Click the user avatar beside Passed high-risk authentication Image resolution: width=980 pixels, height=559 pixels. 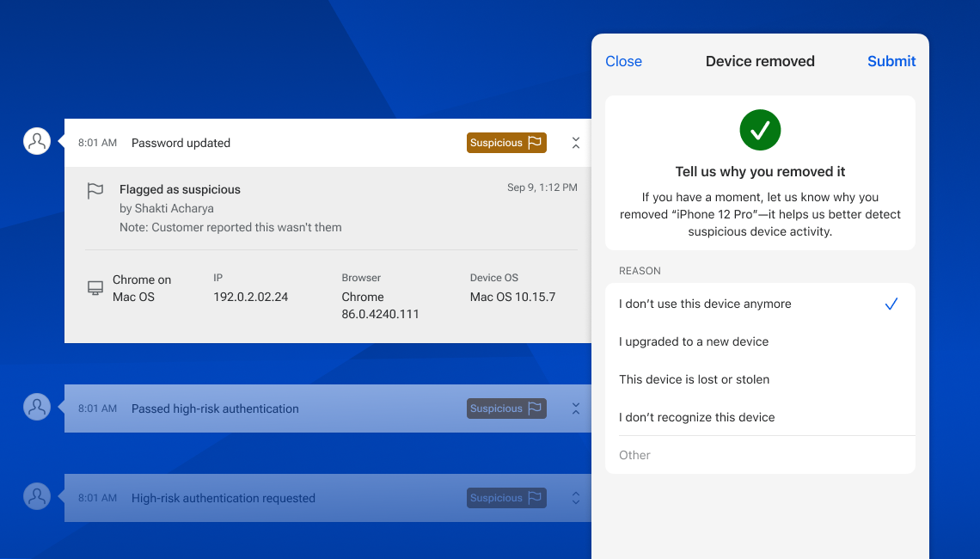click(x=36, y=407)
